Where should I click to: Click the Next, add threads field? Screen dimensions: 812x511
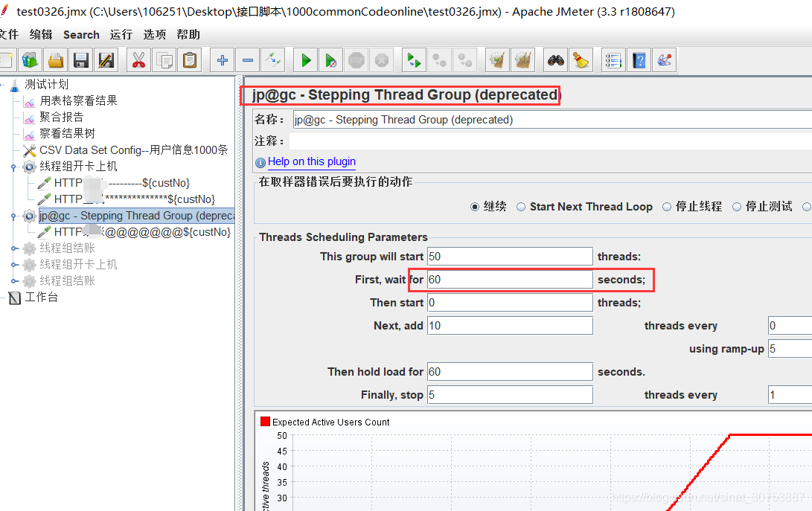click(x=510, y=326)
